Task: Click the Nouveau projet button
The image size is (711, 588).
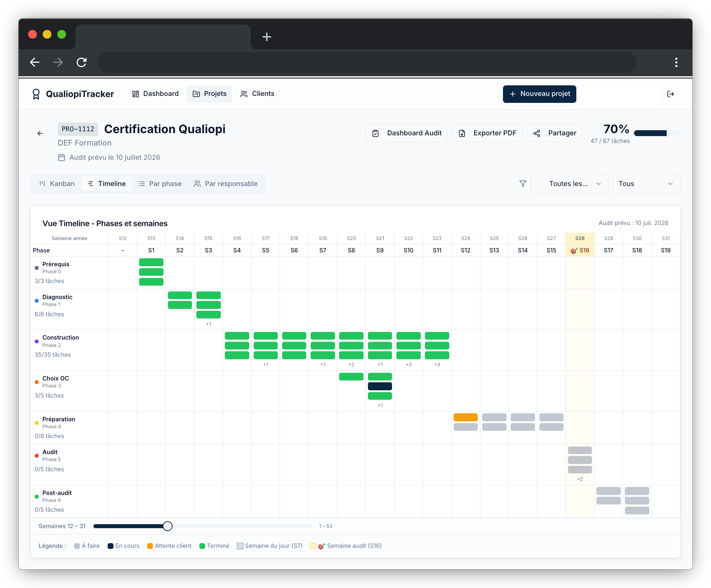Action: pyautogui.click(x=539, y=94)
